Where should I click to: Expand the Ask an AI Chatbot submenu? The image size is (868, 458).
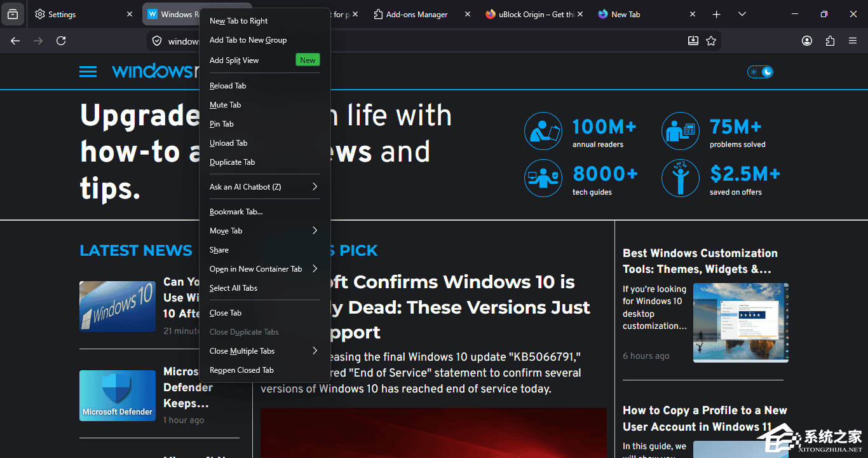click(315, 186)
